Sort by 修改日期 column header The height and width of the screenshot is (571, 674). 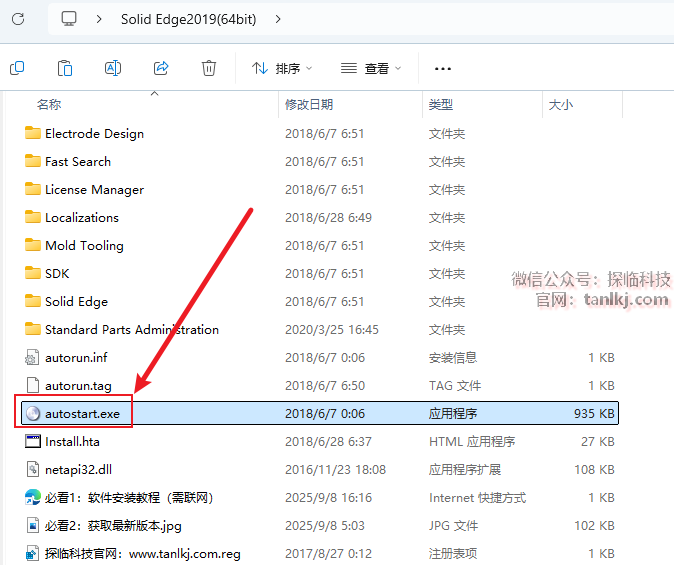click(x=309, y=104)
